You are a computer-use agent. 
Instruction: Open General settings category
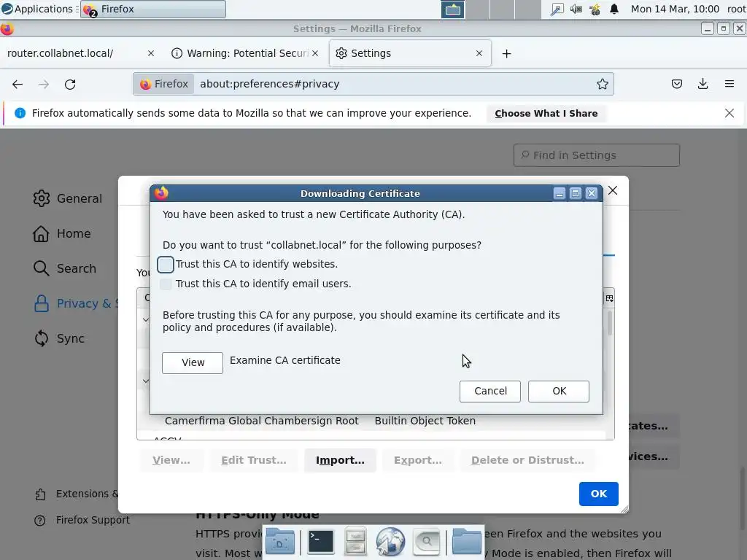pyautogui.click(x=68, y=198)
